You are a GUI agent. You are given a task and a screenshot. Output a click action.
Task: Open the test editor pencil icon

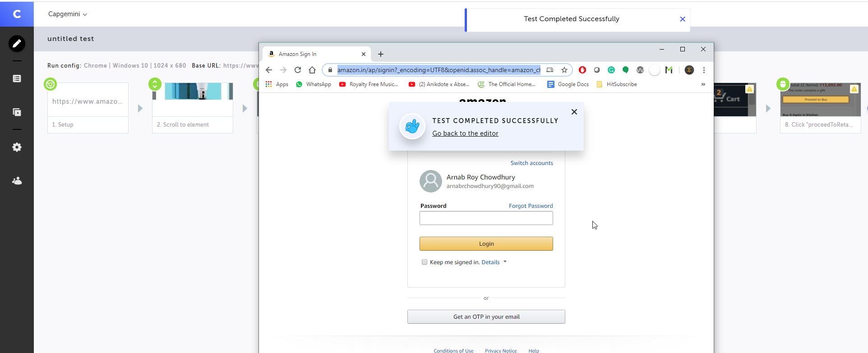(17, 44)
